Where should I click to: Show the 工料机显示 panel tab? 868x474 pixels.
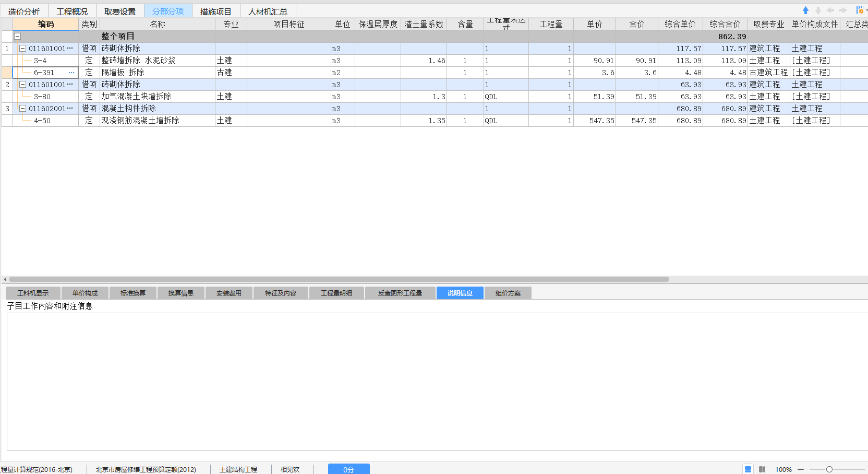pos(33,293)
